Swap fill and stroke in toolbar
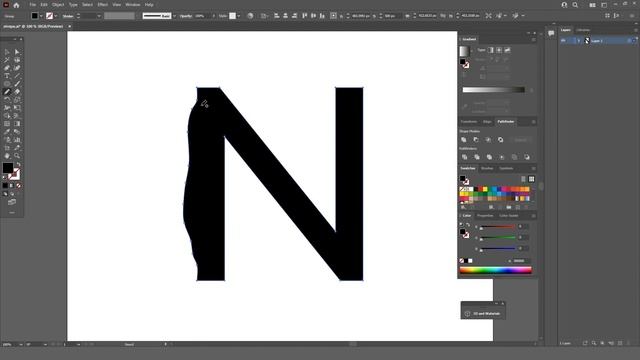640x360 pixels. coord(18,164)
